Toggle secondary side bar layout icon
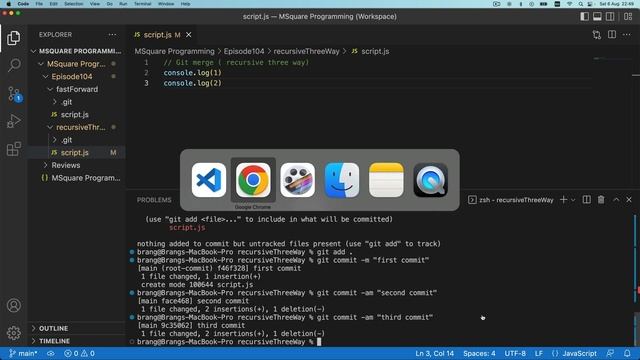The width and height of the screenshot is (640, 360). [610, 16]
